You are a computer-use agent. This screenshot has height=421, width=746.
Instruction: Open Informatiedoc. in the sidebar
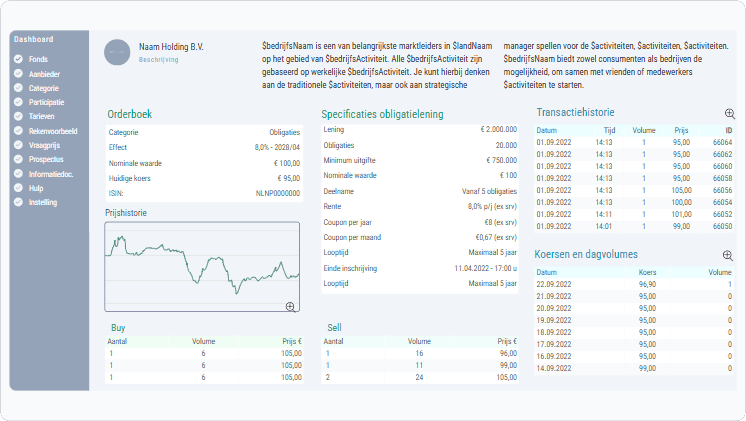(51, 174)
